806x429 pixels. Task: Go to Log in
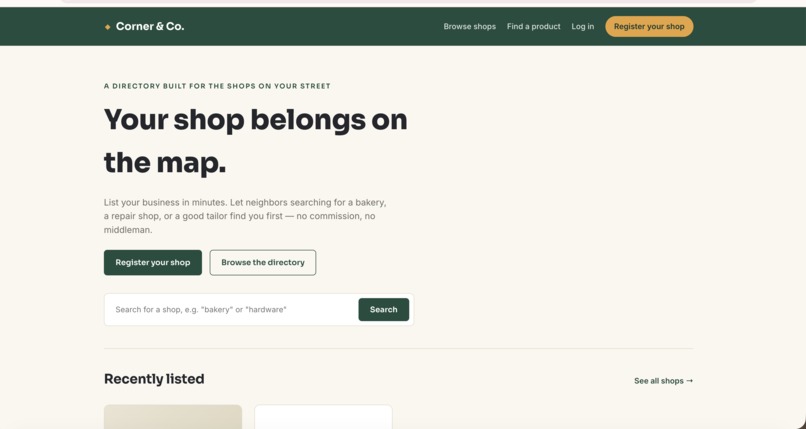(x=582, y=26)
